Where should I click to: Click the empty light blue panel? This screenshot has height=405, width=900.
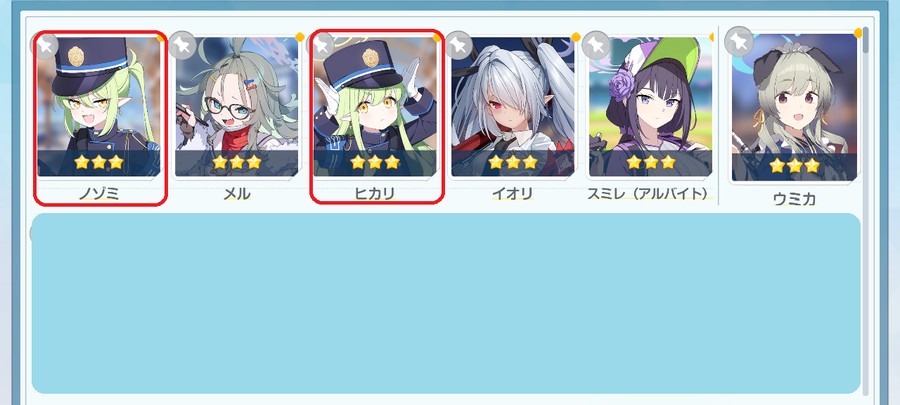coord(446,303)
